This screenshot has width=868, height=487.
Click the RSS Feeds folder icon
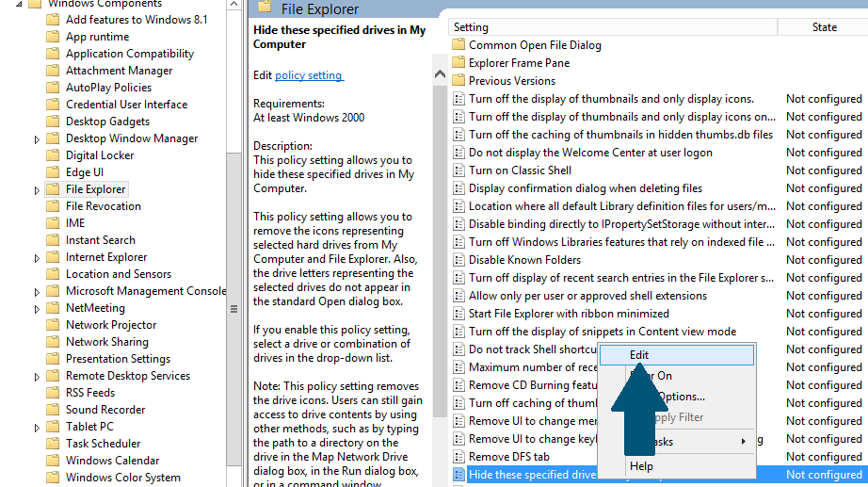[x=53, y=393]
